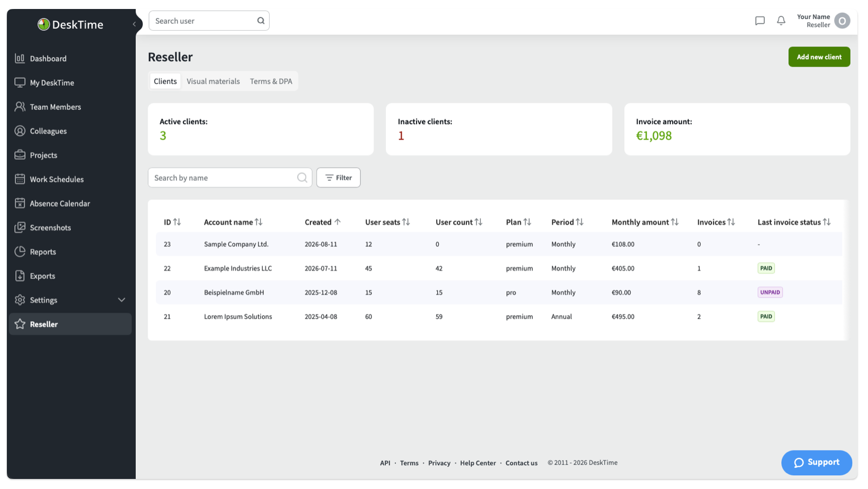Click the UNPAID badge for Beispielname GmbH
This screenshot has height=489, width=868.
coord(770,292)
